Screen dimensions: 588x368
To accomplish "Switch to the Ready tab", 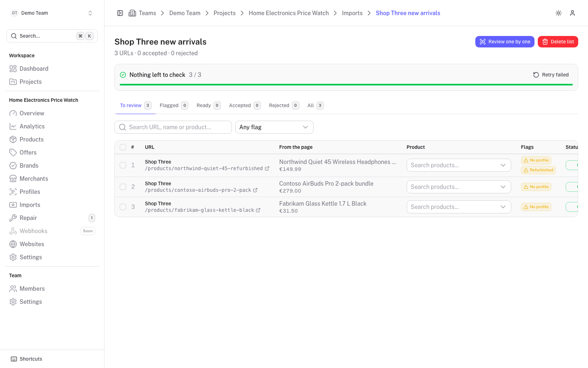I will [209, 105].
